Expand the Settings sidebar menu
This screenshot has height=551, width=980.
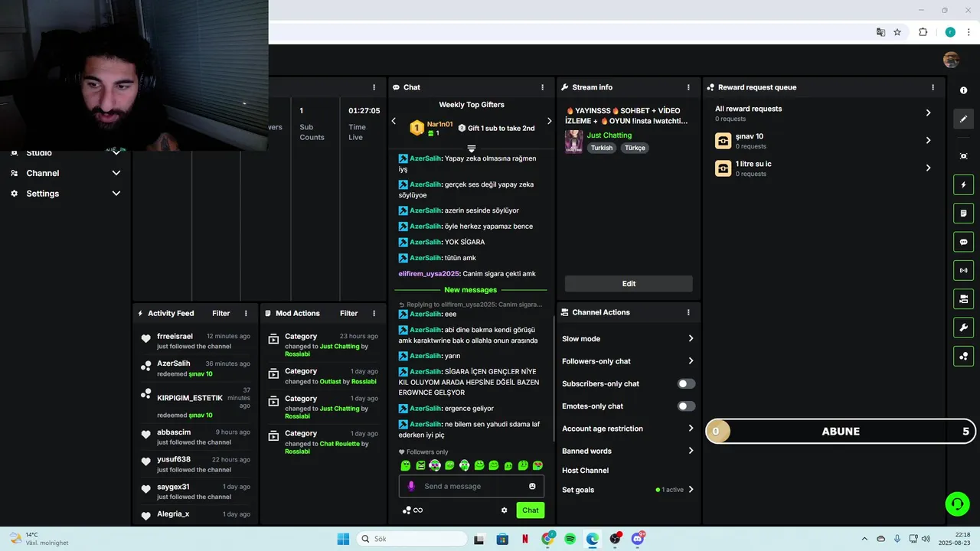tap(65, 194)
